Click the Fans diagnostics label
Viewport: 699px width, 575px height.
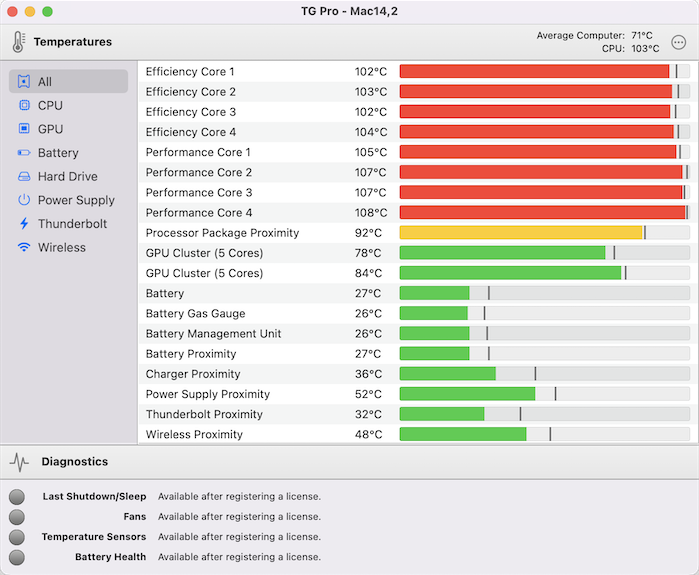point(135,517)
